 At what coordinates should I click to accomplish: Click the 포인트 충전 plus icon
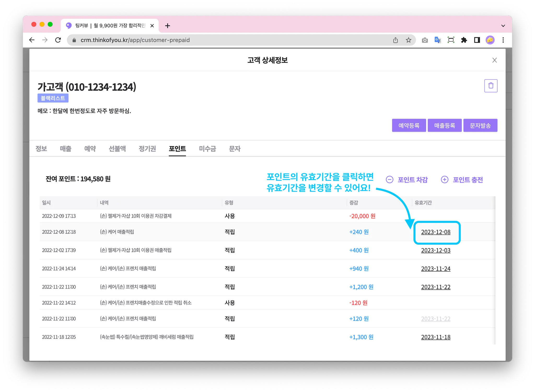coord(444,180)
